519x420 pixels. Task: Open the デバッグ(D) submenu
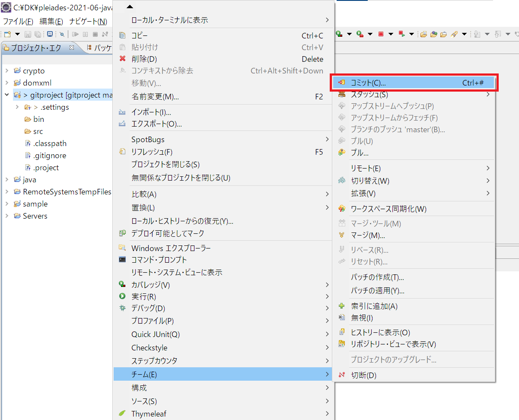[223, 308]
